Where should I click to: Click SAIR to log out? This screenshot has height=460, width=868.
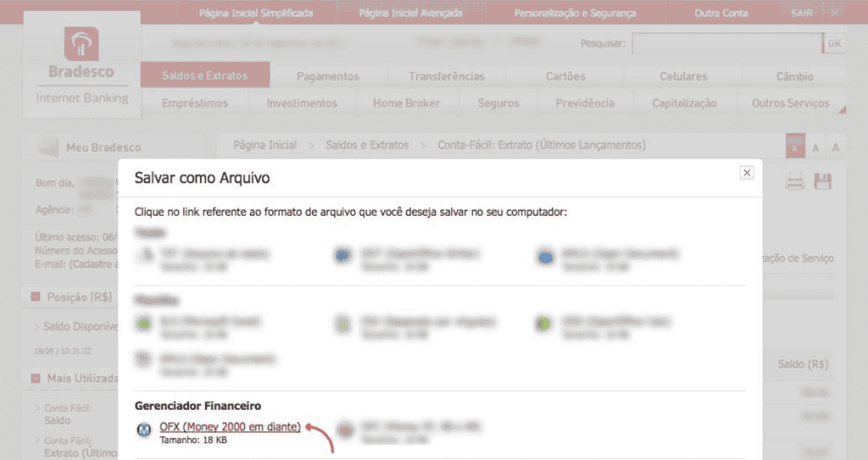(x=802, y=13)
